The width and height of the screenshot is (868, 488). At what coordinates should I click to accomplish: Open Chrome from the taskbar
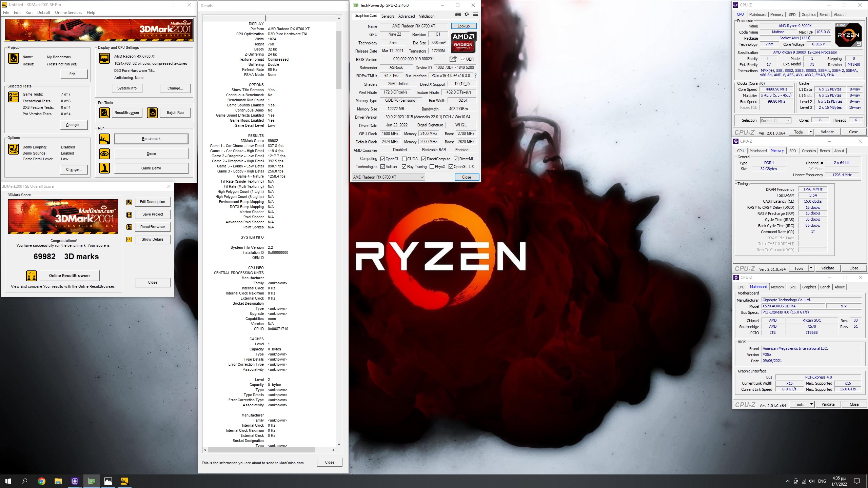click(42, 481)
